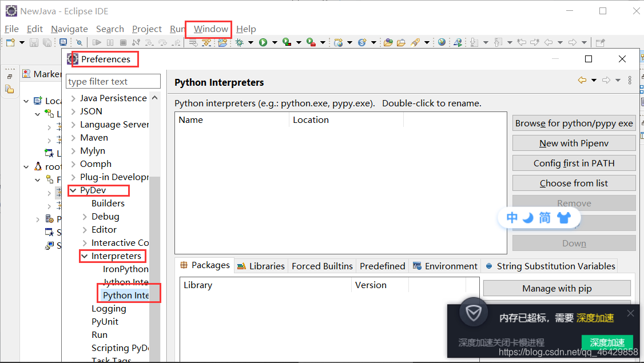Click the Step Into icon
This screenshot has height=363, width=644.
pos(149,42)
